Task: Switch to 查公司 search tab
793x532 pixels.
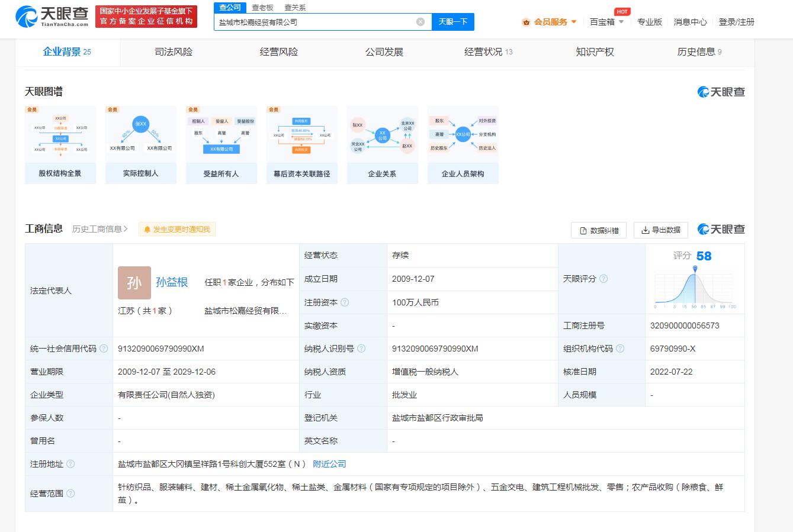Action: 230,7
